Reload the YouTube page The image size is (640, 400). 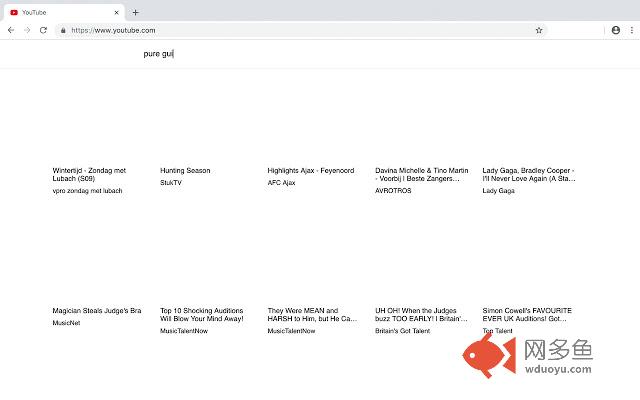[43, 30]
